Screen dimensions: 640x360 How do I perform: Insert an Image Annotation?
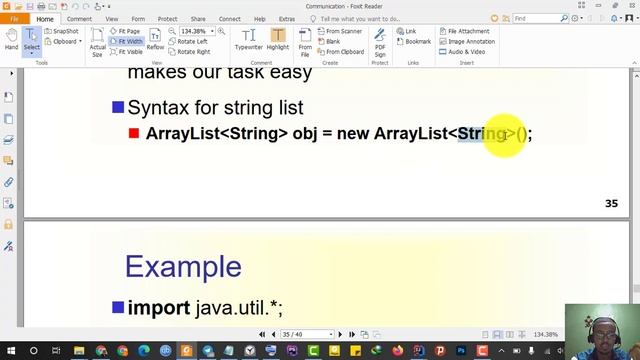467,41
